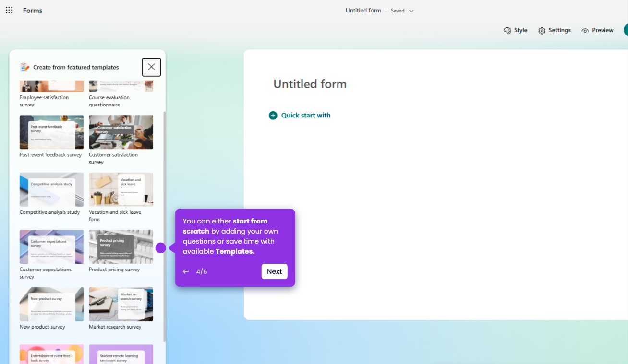The height and width of the screenshot is (364, 628).
Task: Click the featured templates notepad icon
Action: point(24,67)
